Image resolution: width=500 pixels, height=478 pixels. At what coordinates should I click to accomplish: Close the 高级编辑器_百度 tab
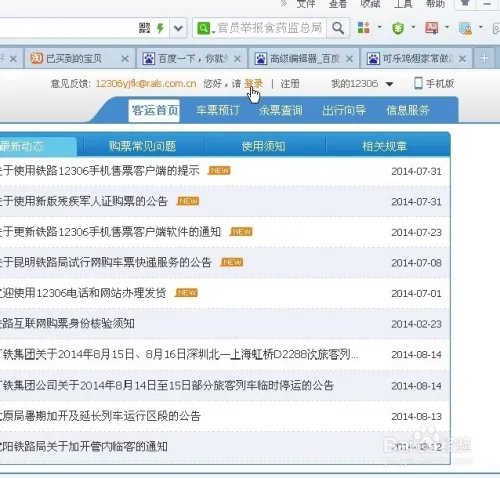(349, 59)
